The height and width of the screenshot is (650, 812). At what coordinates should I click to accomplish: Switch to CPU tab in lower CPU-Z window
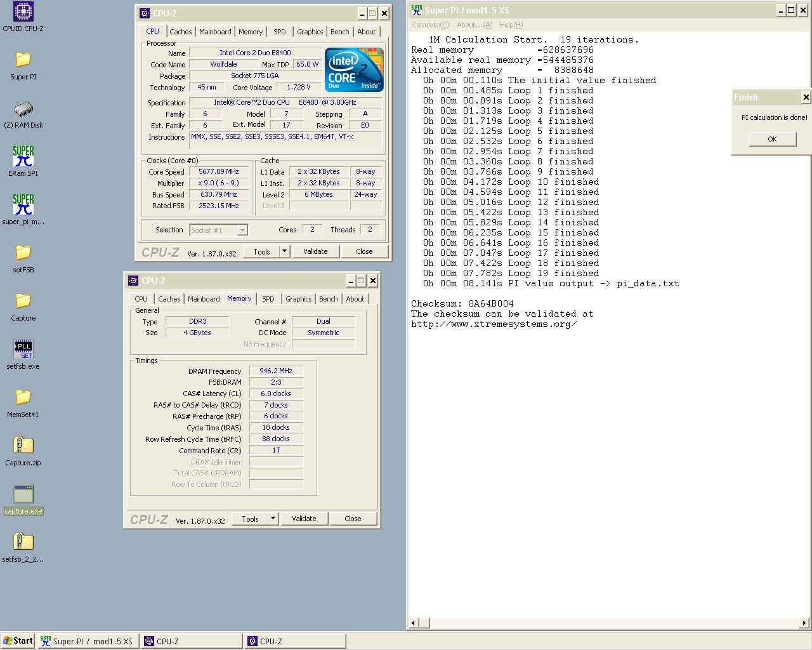(141, 299)
